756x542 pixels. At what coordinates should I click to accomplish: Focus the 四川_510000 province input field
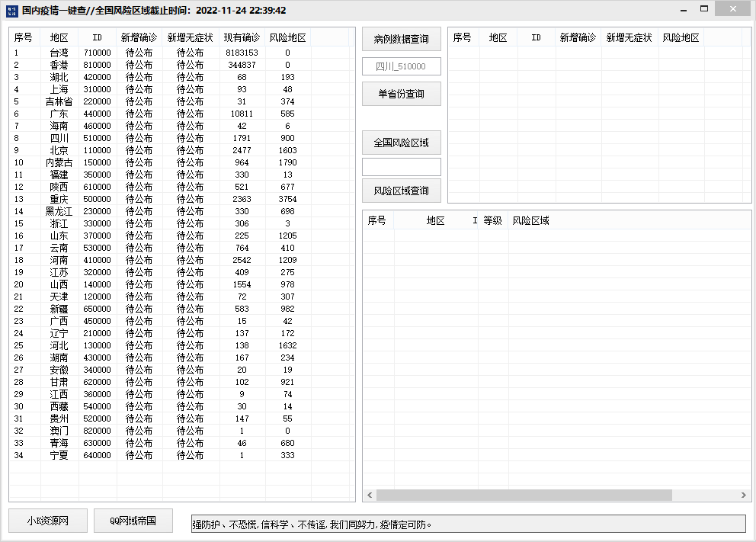point(401,67)
